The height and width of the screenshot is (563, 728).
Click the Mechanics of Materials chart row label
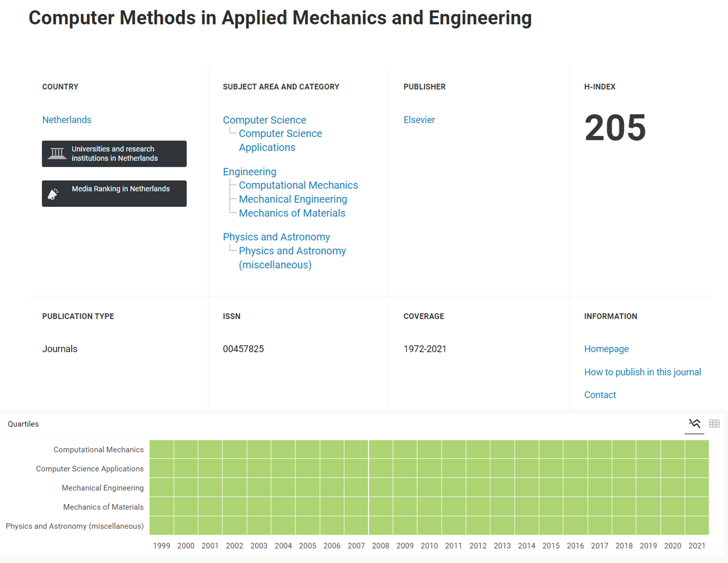[103, 507]
